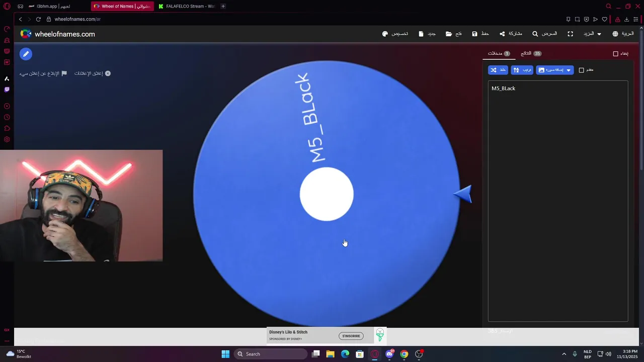Close the ads with the X icon

(x=108, y=73)
